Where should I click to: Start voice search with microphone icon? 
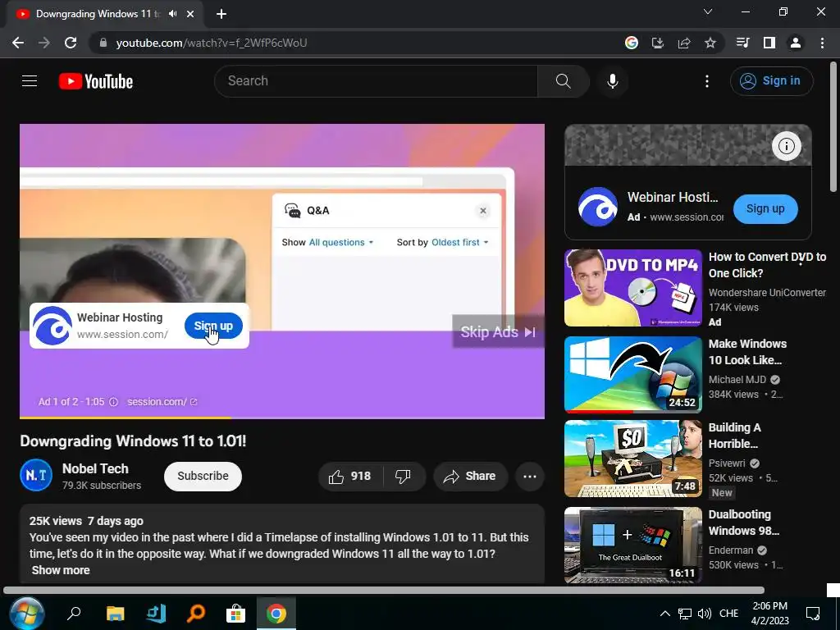click(x=612, y=81)
